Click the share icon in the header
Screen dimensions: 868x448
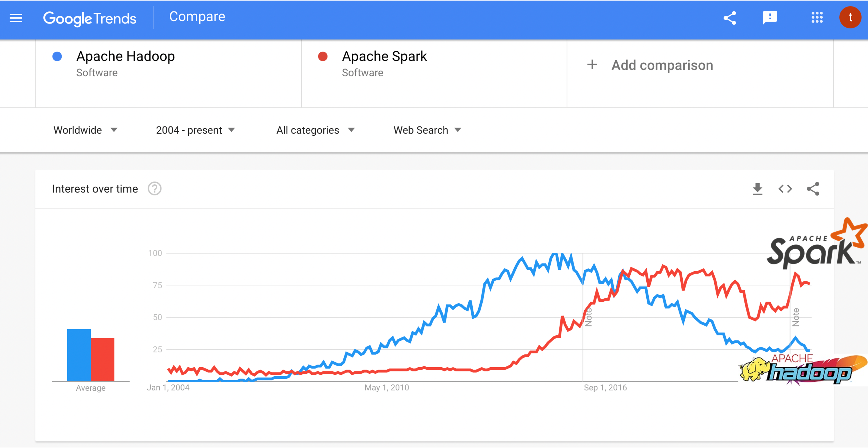pyautogui.click(x=730, y=18)
